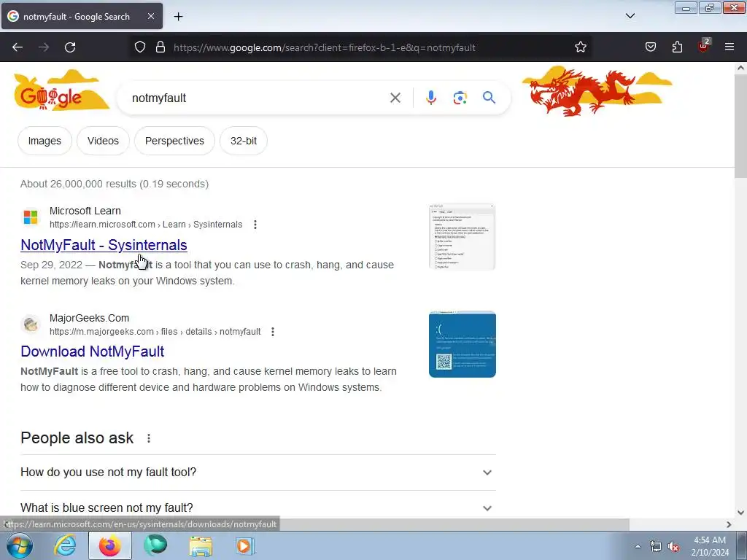Open the File Explorer folder taskbar icon
The width and height of the screenshot is (747, 560).
[x=201, y=545]
